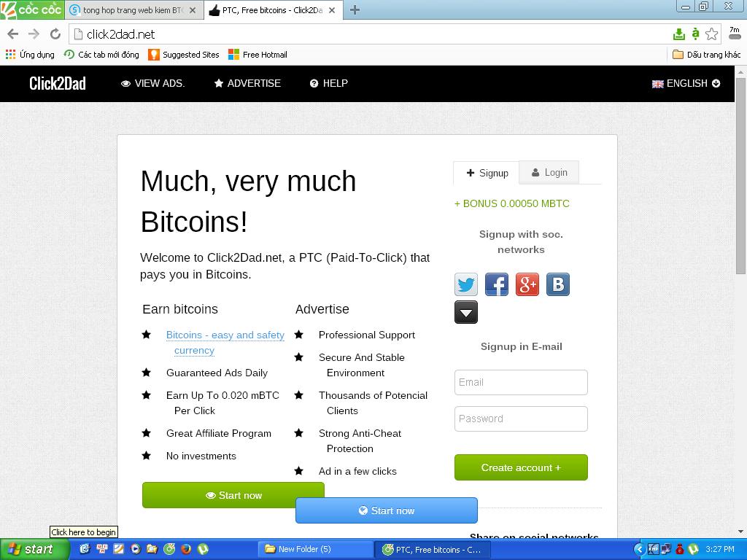Show hidden tray icons with the arrow
This screenshot has height=560, width=747.
639,549
